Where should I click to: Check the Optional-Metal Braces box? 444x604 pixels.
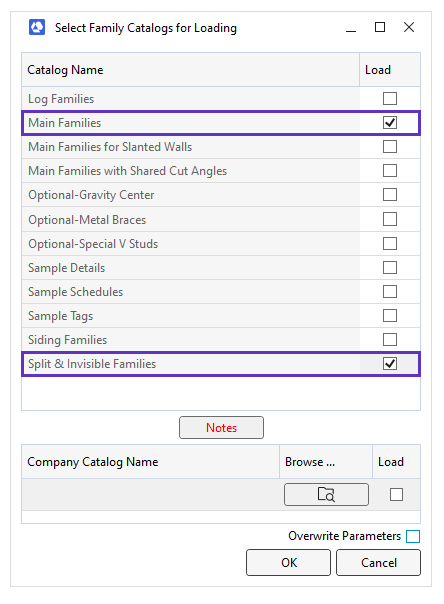(x=390, y=219)
